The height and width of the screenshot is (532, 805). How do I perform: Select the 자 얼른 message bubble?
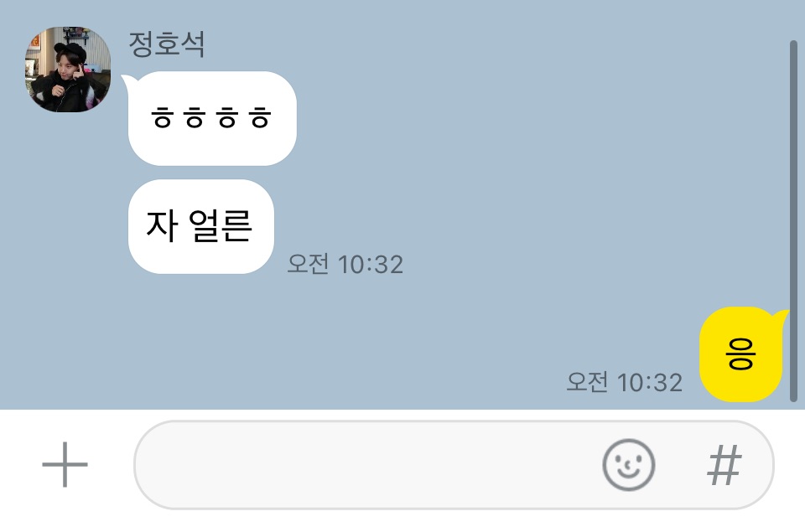(200, 226)
